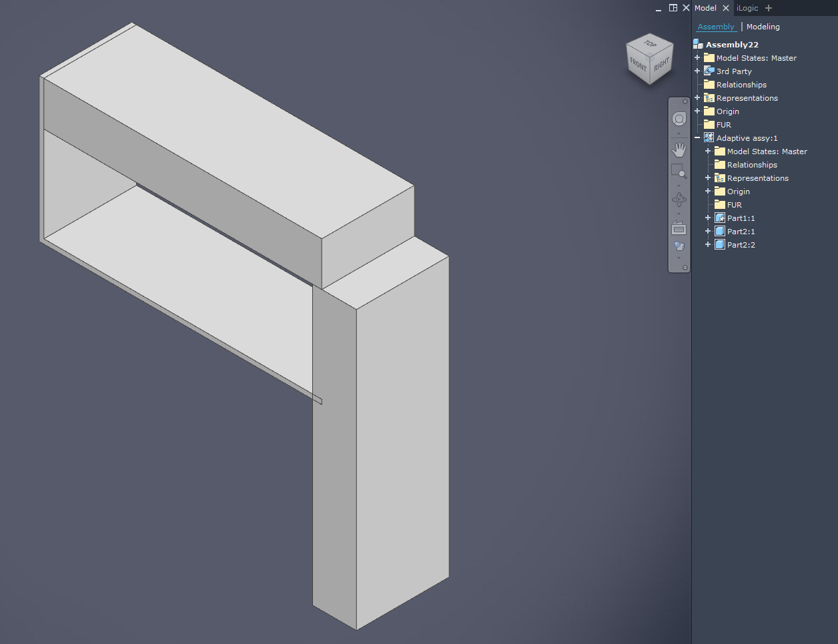This screenshot has height=644, width=838.
Task: Close the navigation bar with its small x
Action: pyautogui.click(x=685, y=101)
